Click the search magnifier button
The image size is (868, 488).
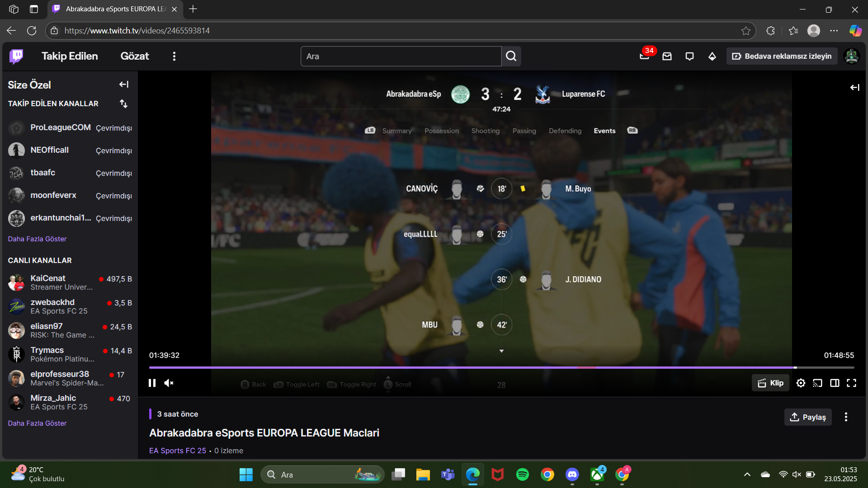click(x=511, y=56)
